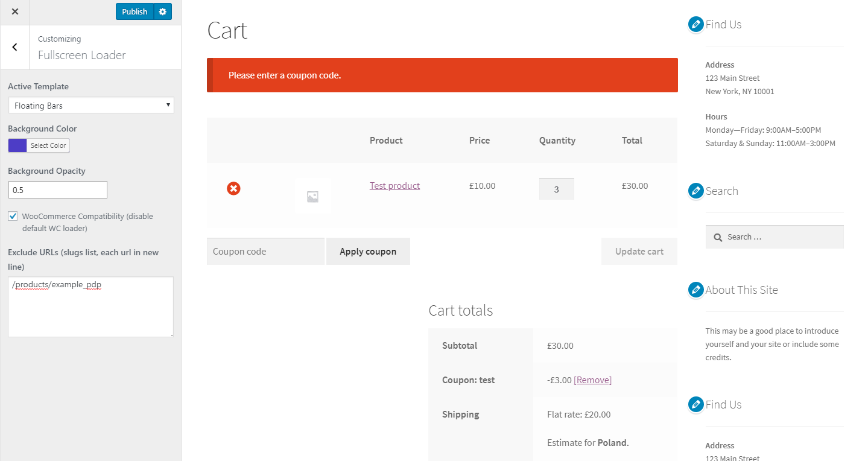Click the Publish button
Image resolution: width=868 pixels, height=461 pixels.
(135, 11)
